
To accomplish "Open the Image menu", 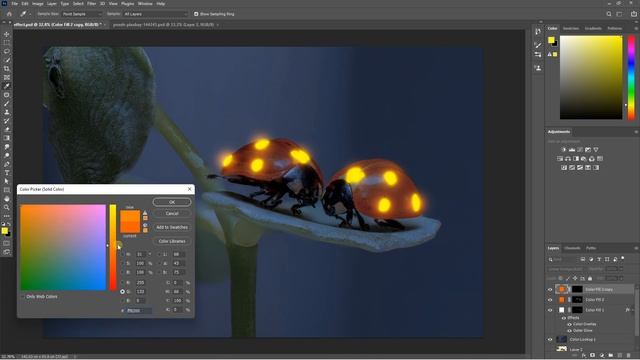I will [x=38, y=4].
